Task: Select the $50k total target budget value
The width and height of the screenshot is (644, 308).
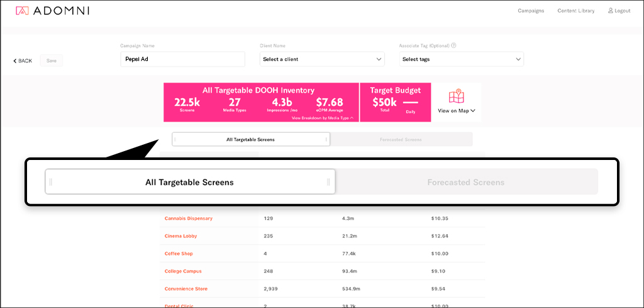Action: click(x=384, y=102)
